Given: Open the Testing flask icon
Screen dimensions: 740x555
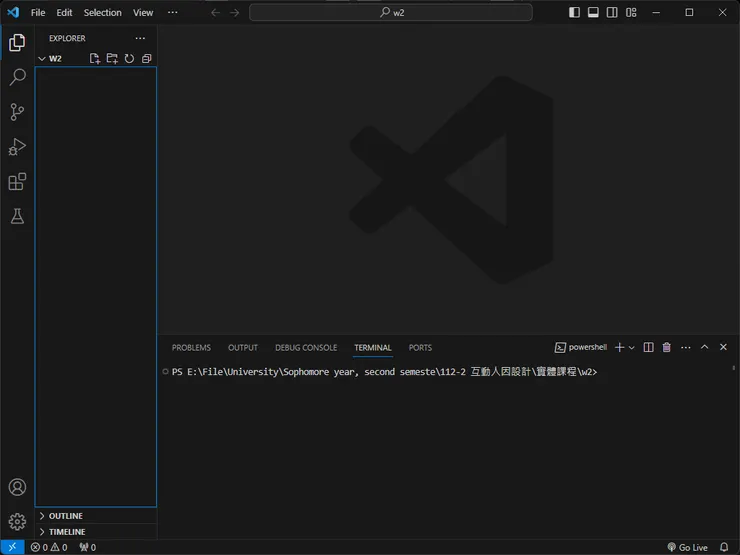Looking at the screenshot, I should coord(17,216).
